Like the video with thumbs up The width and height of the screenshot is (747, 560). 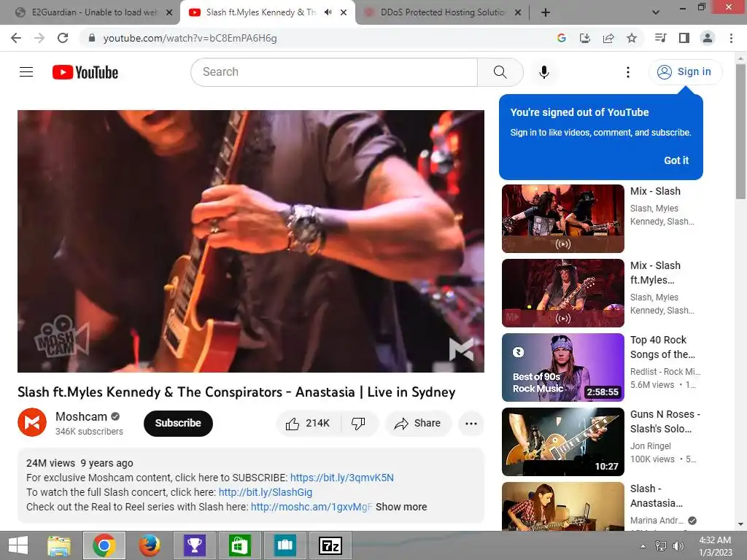click(308, 424)
